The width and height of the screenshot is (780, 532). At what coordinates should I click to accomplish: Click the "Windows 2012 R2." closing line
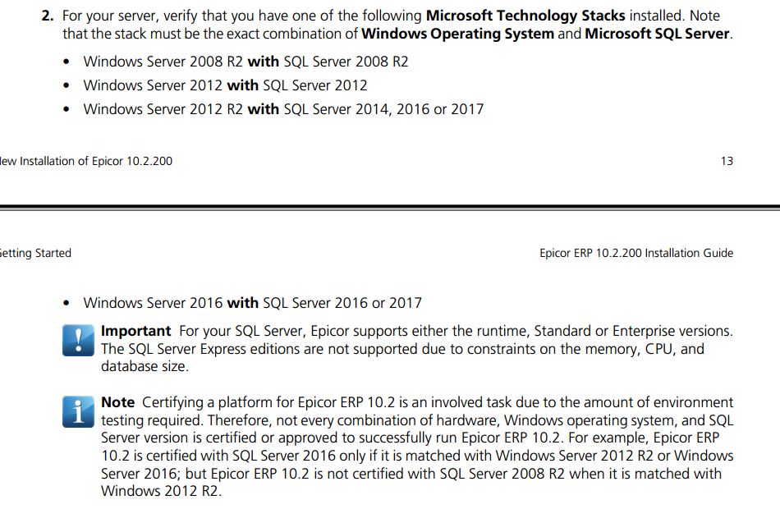161,491
